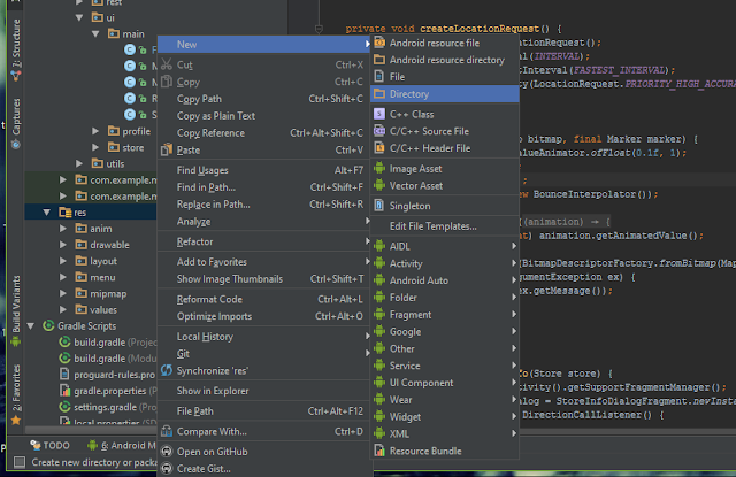Open the Local History submenu

[x=264, y=336]
